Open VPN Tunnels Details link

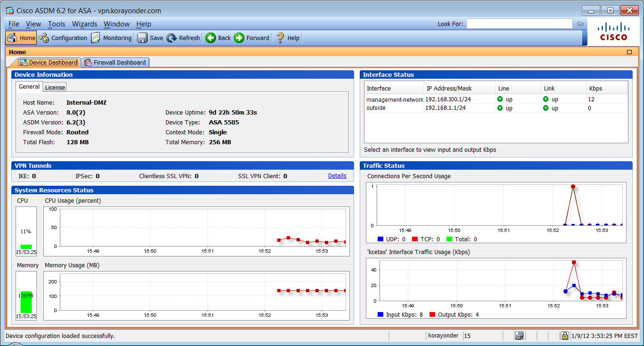(x=337, y=176)
